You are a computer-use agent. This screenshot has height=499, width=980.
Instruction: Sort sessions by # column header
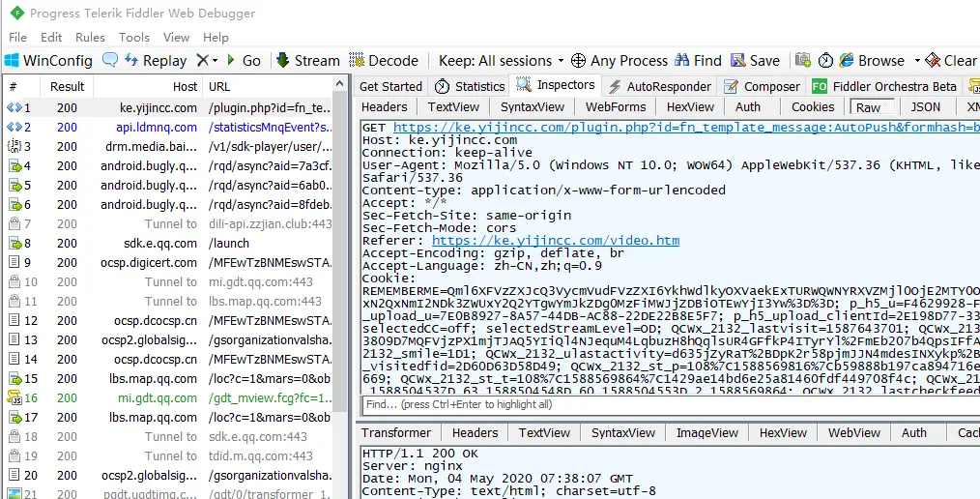click(21, 86)
